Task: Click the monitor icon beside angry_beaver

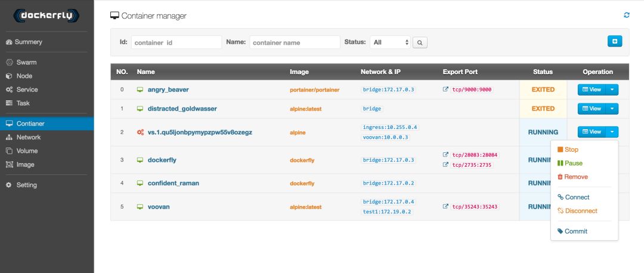Action: point(140,90)
